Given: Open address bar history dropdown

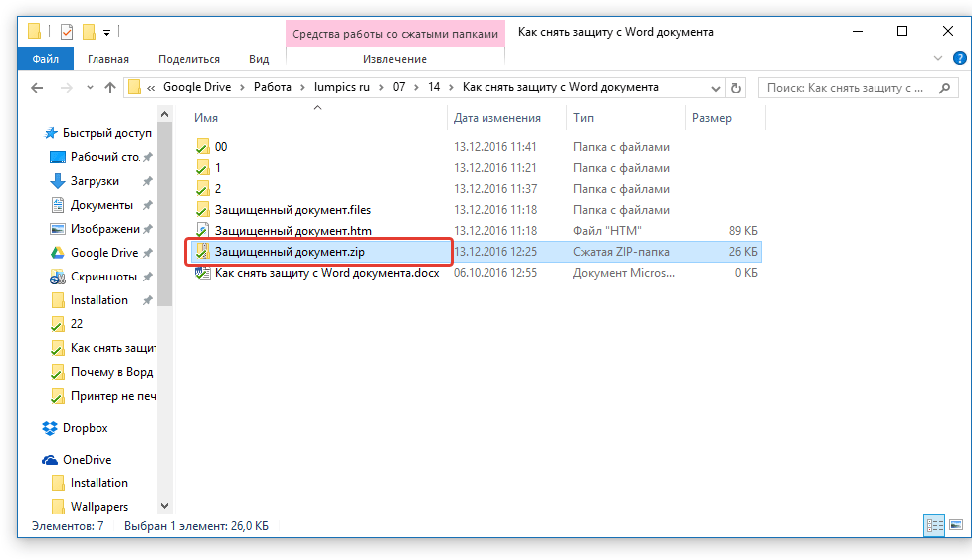Looking at the screenshot, I should tap(714, 88).
